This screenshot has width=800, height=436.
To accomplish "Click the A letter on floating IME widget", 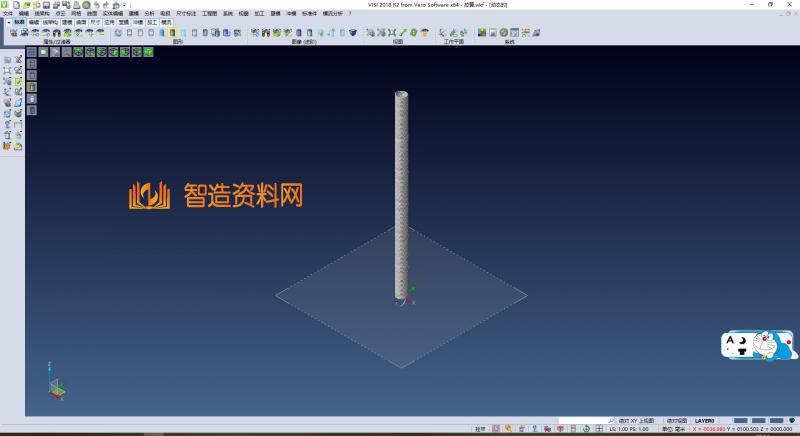I will tap(730, 340).
